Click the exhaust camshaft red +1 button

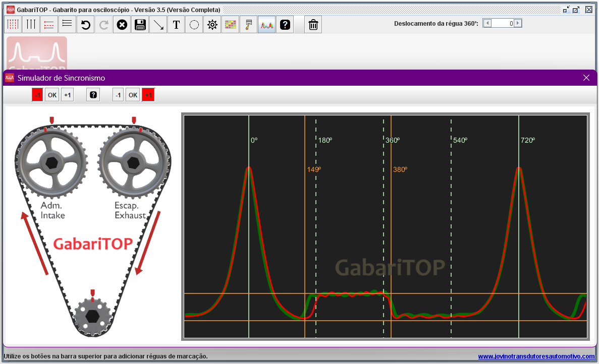coord(148,95)
